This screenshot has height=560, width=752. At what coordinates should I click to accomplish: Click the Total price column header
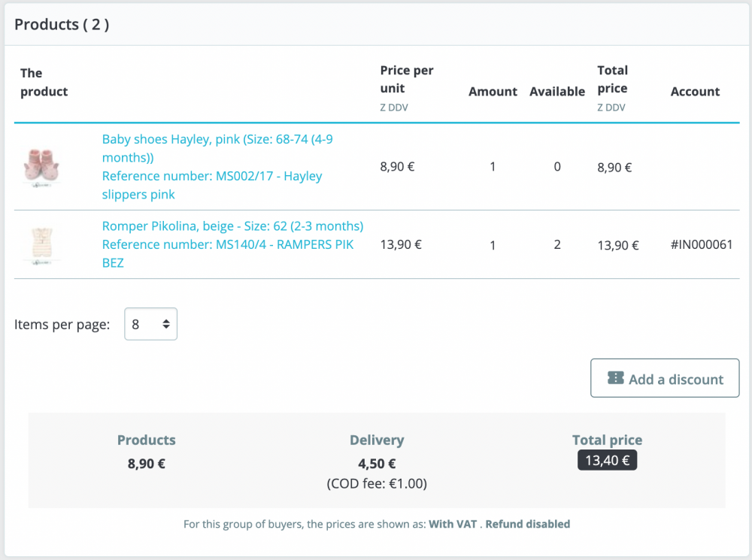(x=612, y=80)
